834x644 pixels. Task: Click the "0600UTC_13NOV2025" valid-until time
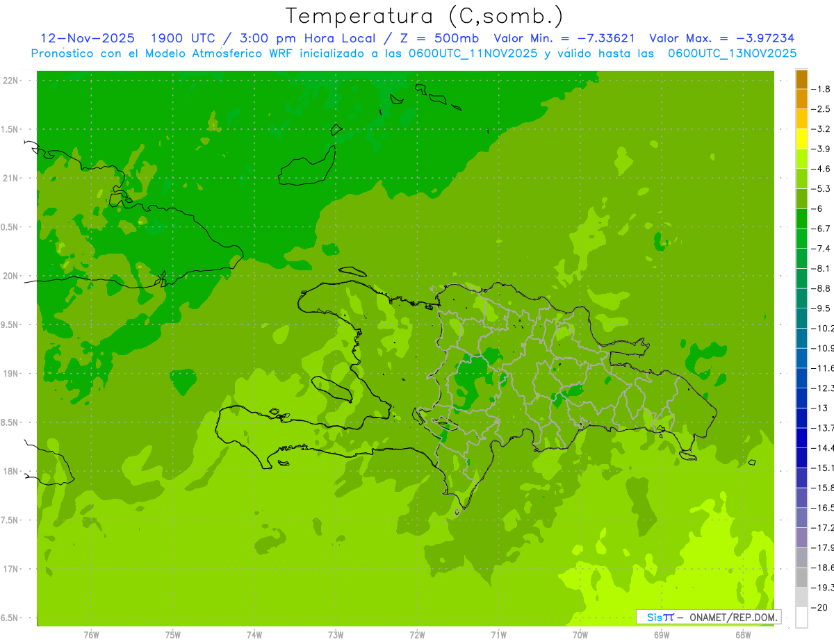[732, 53]
